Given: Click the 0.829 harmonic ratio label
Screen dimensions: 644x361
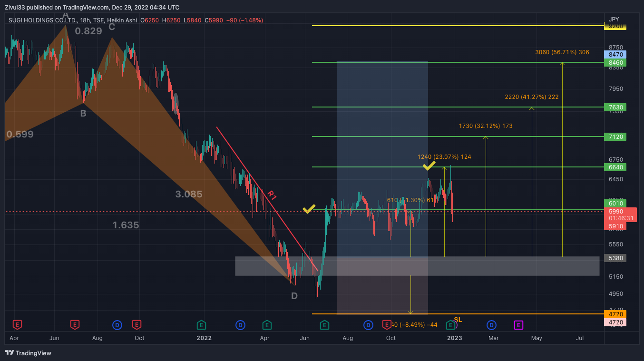Looking at the screenshot, I should point(88,31).
